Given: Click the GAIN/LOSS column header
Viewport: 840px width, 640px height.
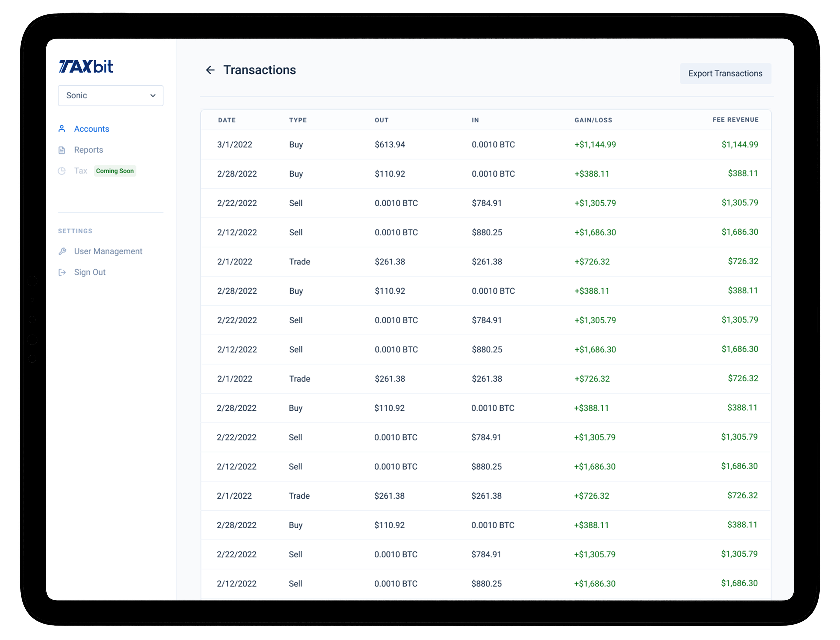Looking at the screenshot, I should (593, 120).
